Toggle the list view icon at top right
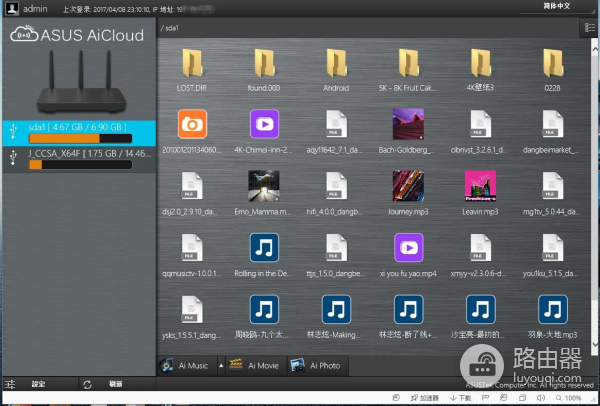This screenshot has width=600, height=406. (x=589, y=29)
